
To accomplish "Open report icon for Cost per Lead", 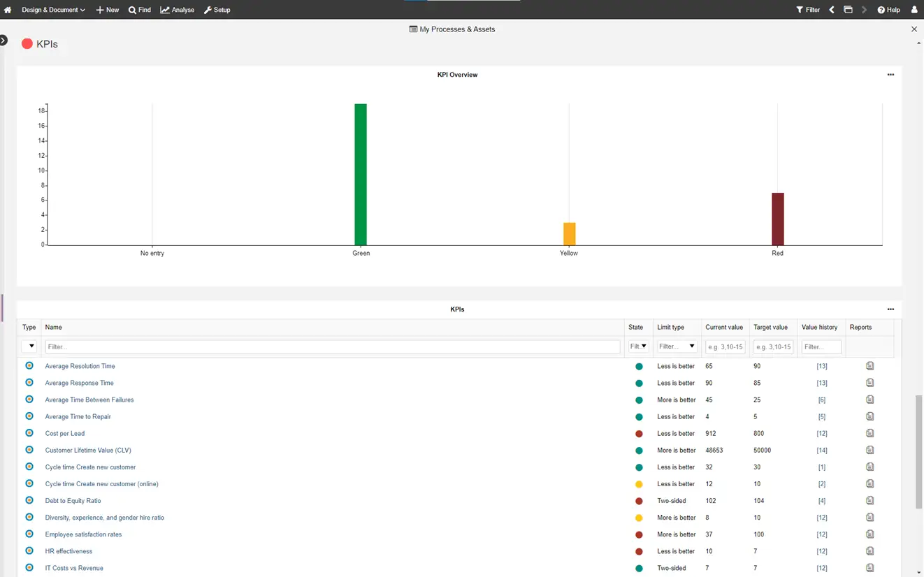I will click(870, 433).
